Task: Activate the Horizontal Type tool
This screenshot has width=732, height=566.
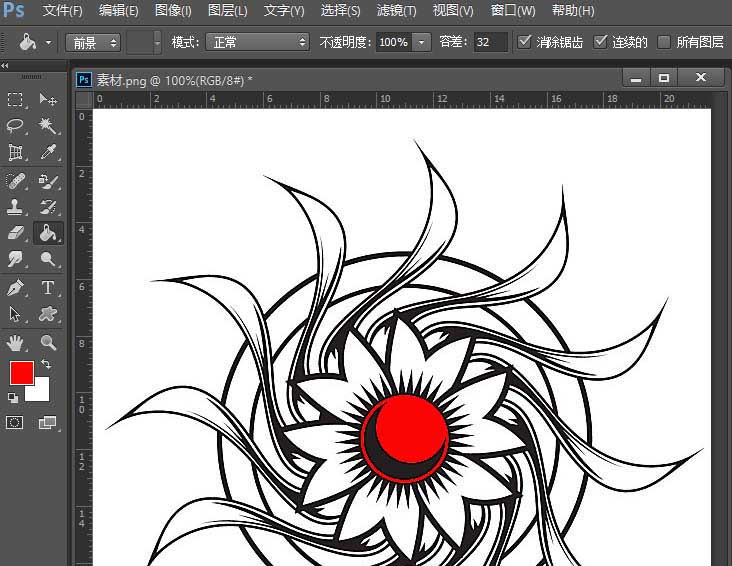Action: pyautogui.click(x=47, y=288)
